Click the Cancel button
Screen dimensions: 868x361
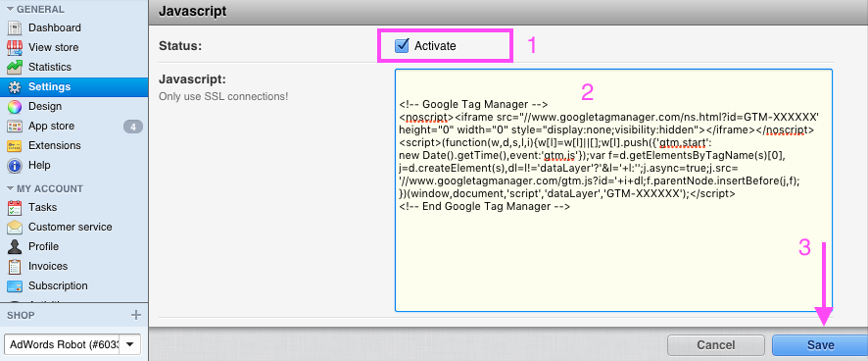tap(716, 345)
